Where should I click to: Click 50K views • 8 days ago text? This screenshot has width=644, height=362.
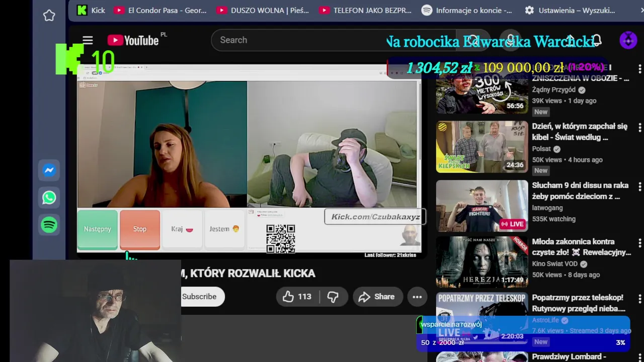[x=566, y=275]
